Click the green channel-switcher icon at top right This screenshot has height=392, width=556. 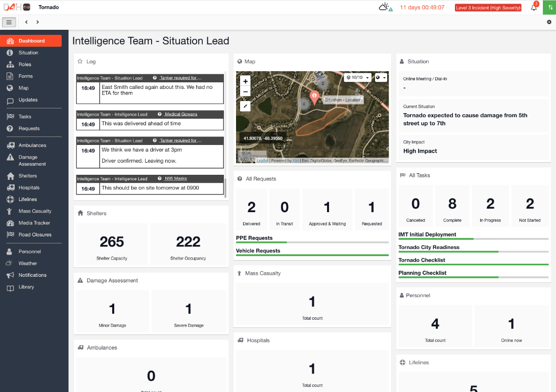pyautogui.click(x=549, y=7)
